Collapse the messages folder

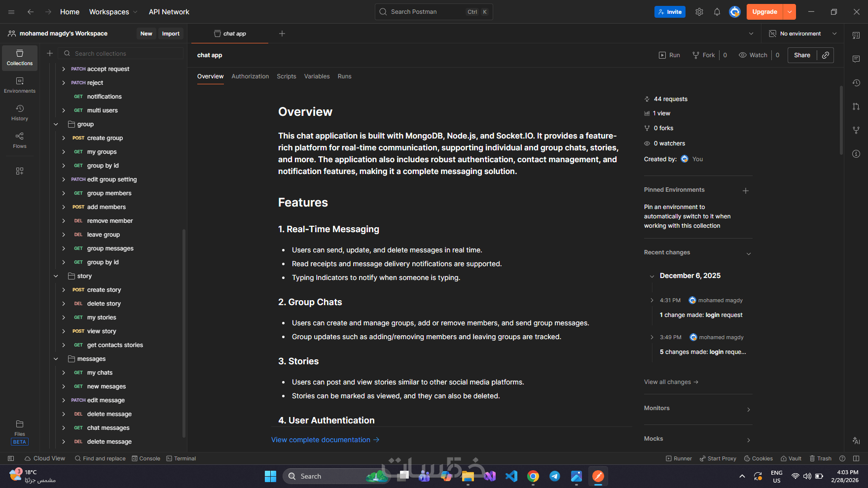click(x=56, y=359)
